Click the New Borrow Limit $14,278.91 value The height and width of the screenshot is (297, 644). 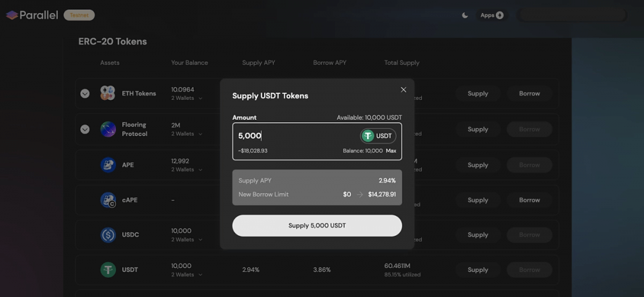coord(382,195)
